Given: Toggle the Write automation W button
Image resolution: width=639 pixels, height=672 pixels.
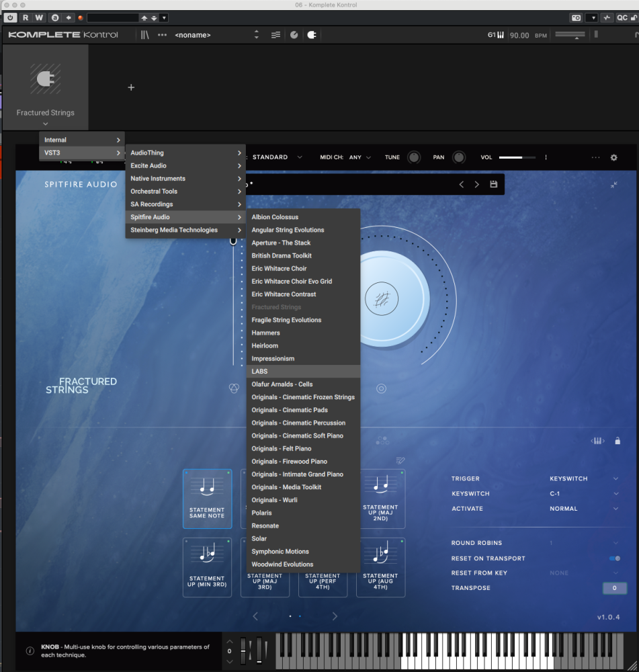Looking at the screenshot, I should coord(39,17).
